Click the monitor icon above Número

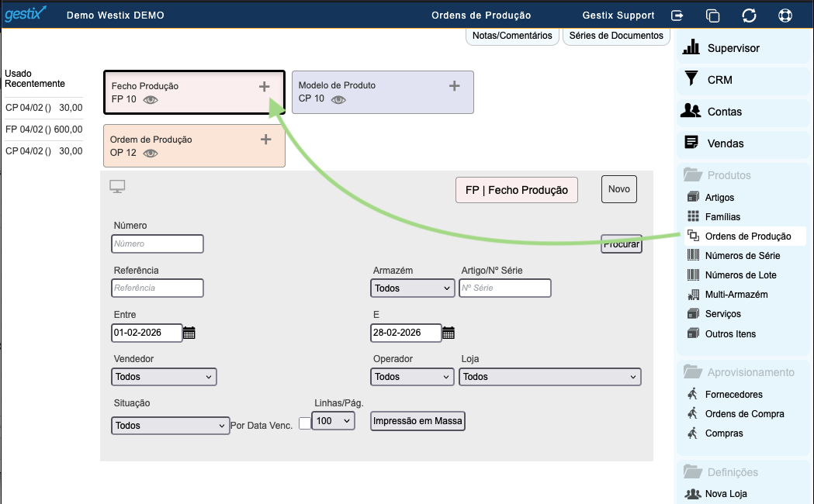point(117,187)
